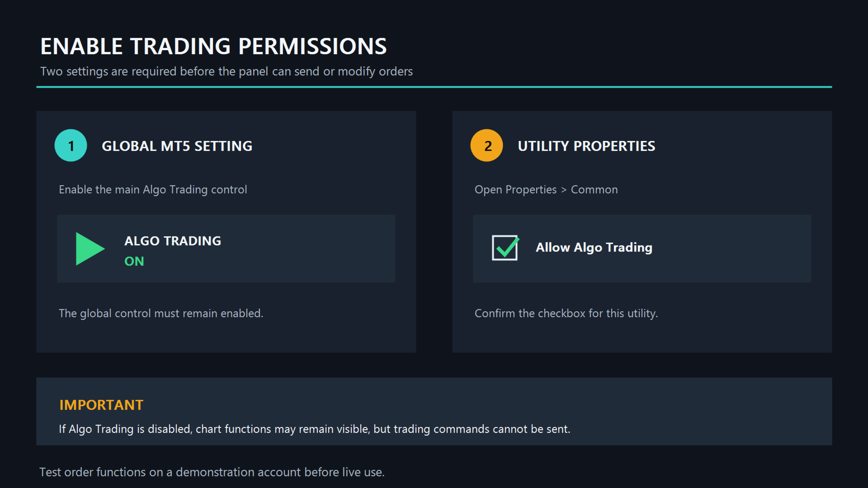868x488 pixels.
Task: Open the UTILITY PROPERTIES heading
Action: (586, 146)
